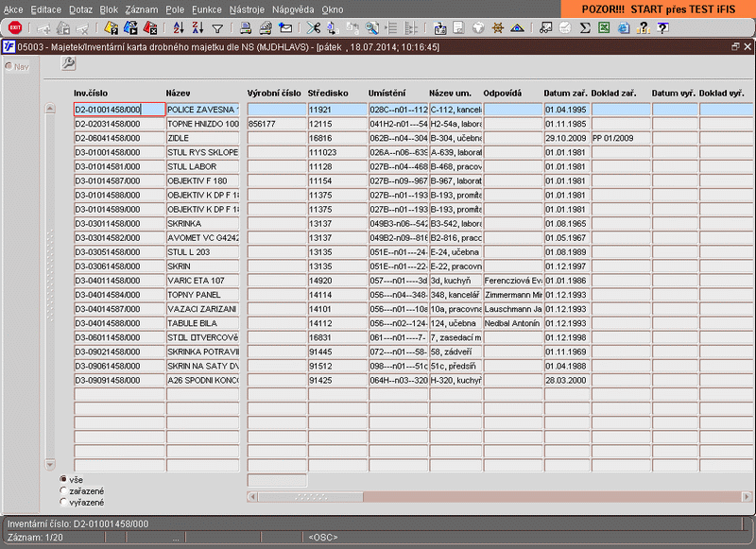Click inventory number D3-09091458/000
Screen dimensions: 756x549
[x=120, y=380]
